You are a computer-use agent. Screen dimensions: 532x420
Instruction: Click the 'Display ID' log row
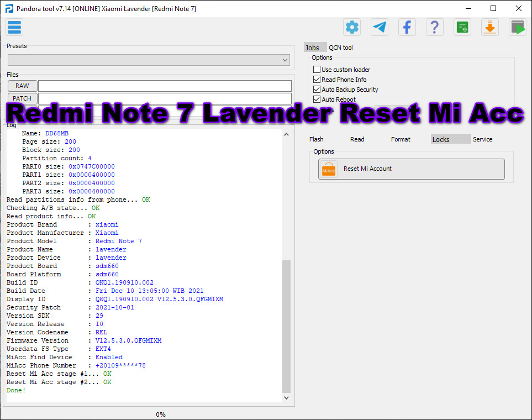(x=115, y=299)
